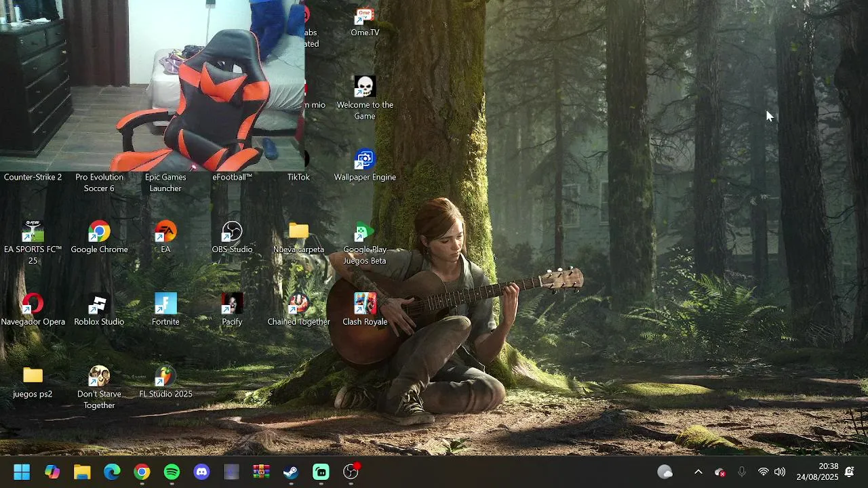The width and height of the screenshot is (868, 488).
Task: Open the do-not-disturb notification bell
Action: click(x=849, y=472)
